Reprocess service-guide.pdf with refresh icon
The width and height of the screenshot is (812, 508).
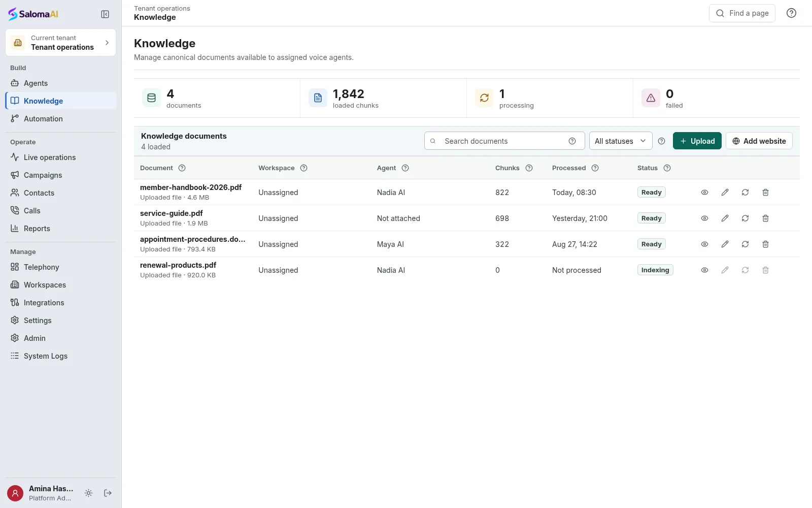pos(745,218)
